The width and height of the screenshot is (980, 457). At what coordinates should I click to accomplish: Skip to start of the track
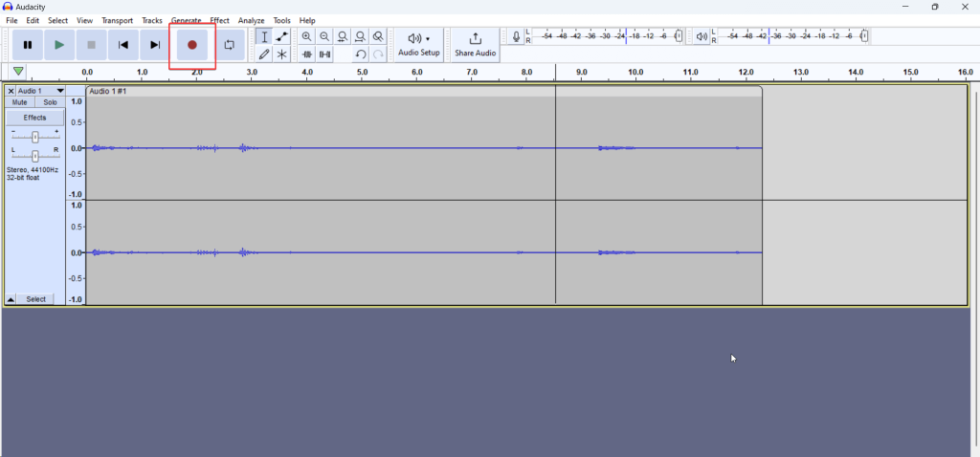click(x=122, y=45)
